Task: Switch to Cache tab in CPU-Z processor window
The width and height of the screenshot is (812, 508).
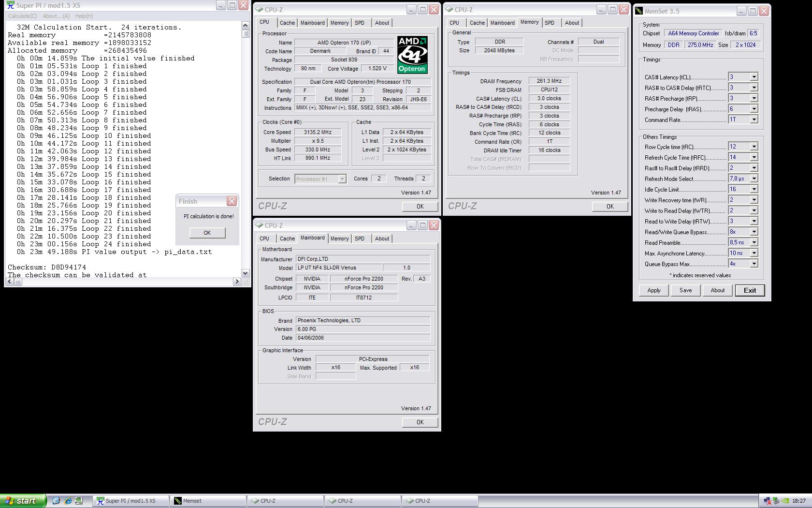Action: point(287,23)
